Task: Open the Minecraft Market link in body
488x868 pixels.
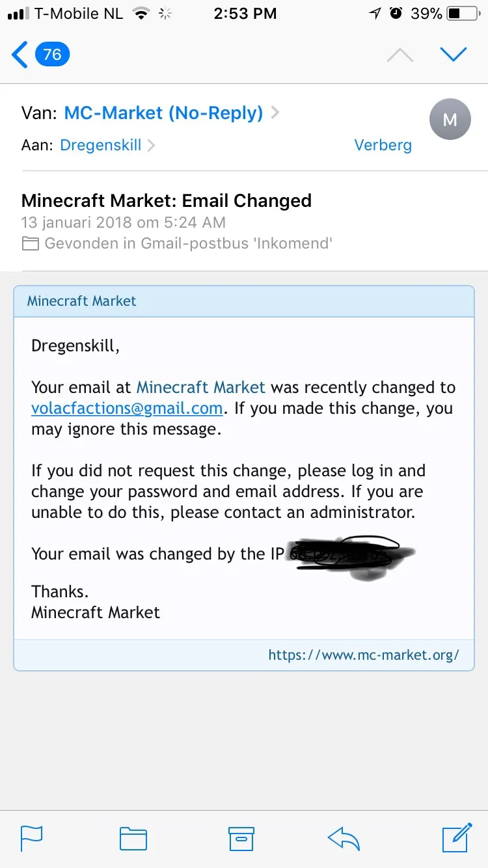Action: tap(200, 388)
